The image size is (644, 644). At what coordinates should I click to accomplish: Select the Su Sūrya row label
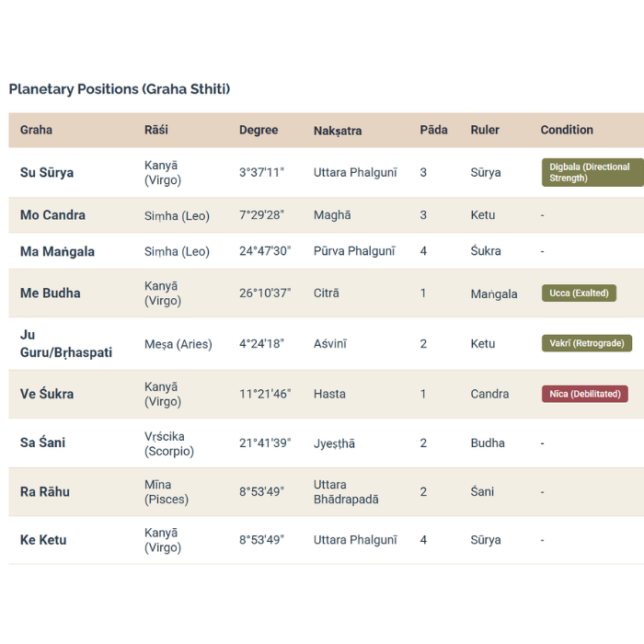pyautogui.click(x=47, y=172)
